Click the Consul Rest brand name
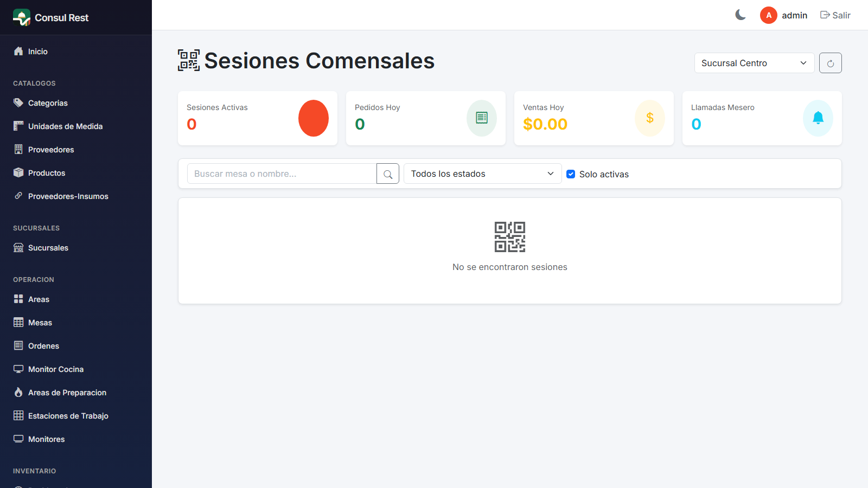The height and width of the screenshot is (488, 868). click(61, 17)
